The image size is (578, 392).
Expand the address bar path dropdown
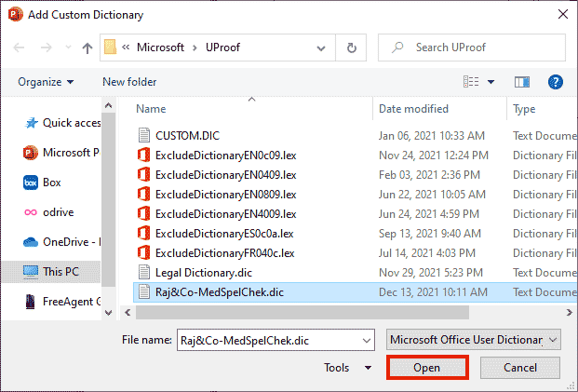321,47
